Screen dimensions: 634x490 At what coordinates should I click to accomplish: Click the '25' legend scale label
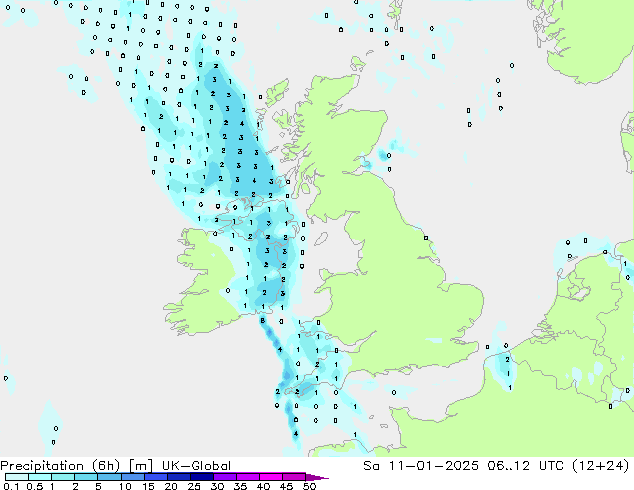click(194, 486)
